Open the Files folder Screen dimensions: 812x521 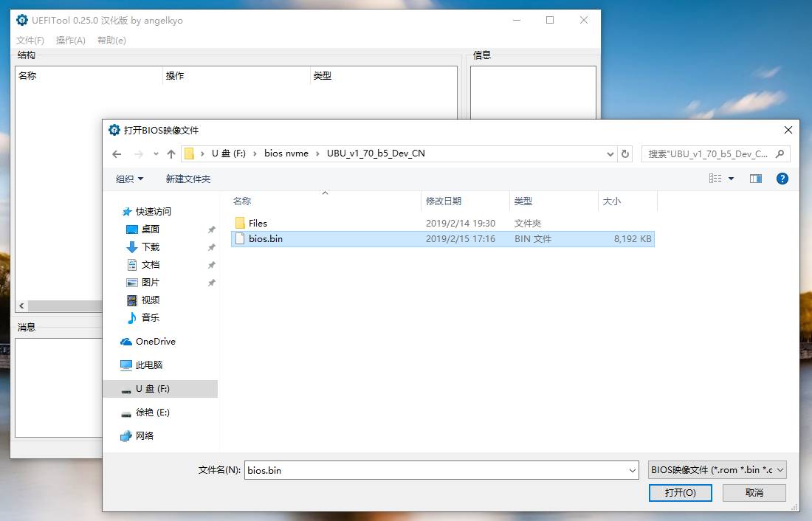click(x=257, y=222)
